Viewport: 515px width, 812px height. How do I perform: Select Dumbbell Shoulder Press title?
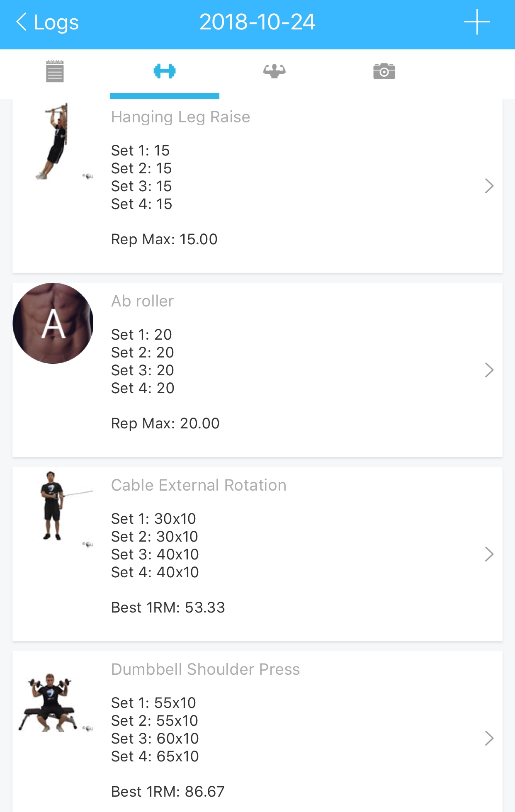[x=205, y=669]
